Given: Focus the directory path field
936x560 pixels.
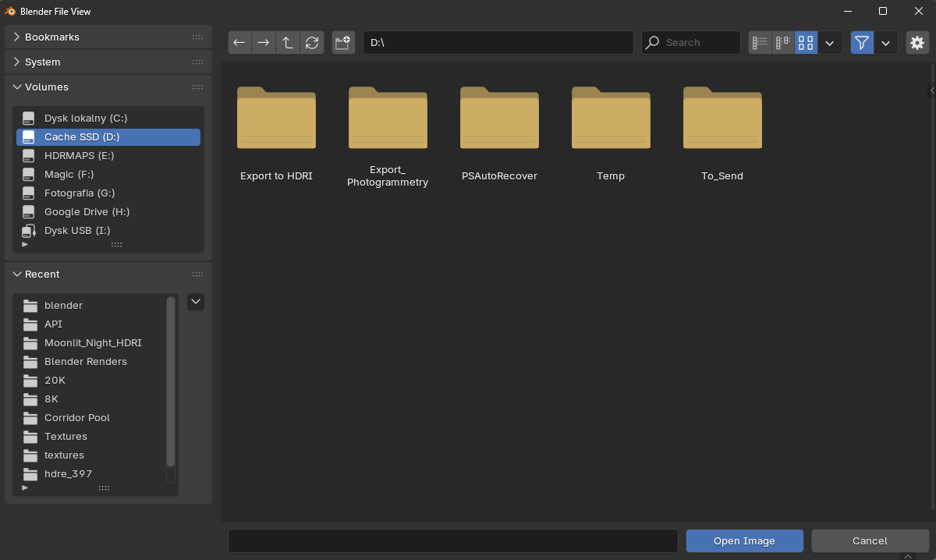Looking at the screenshot, I should click(x=498, y=43).
